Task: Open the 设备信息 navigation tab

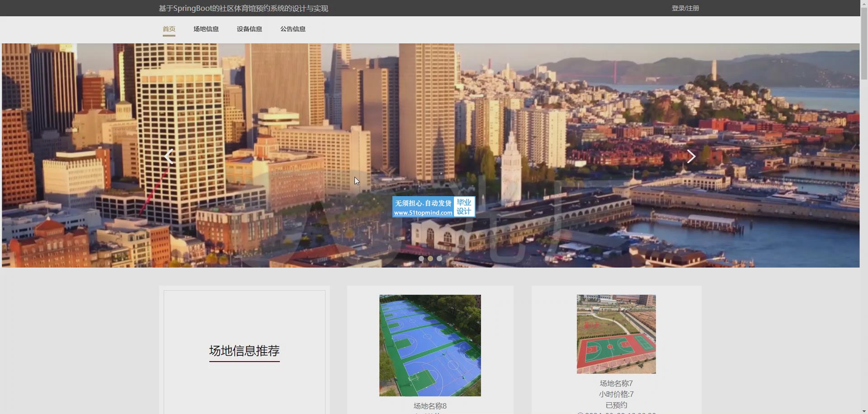Action: point(250,29)
